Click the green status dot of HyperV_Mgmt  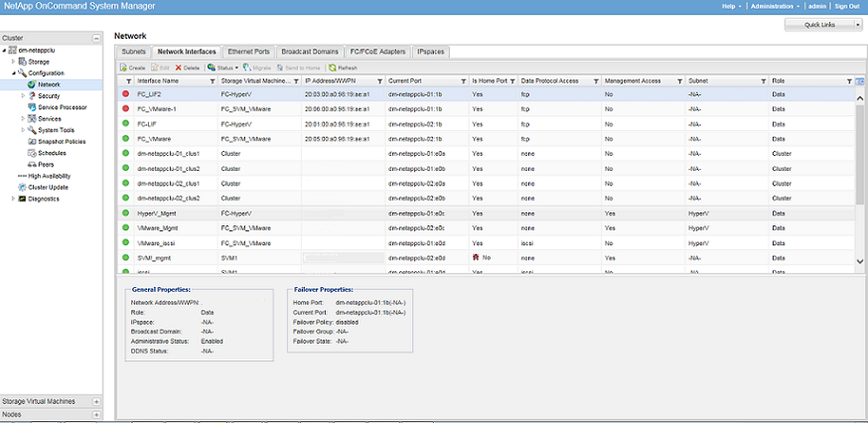(x=126, y=213)
